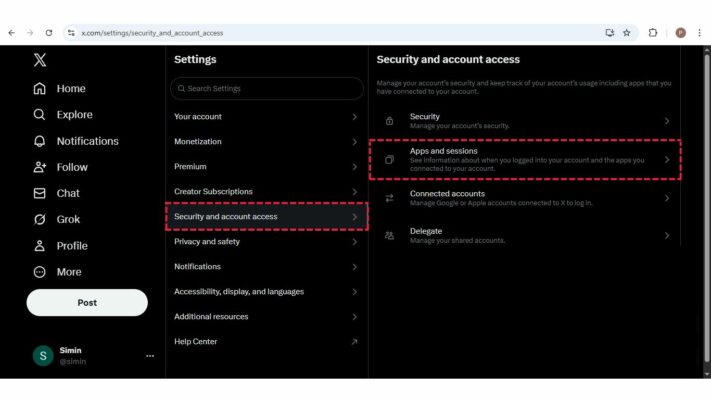Click the @simin handle text
Screen dimensions: 711x400
point(73,361)
